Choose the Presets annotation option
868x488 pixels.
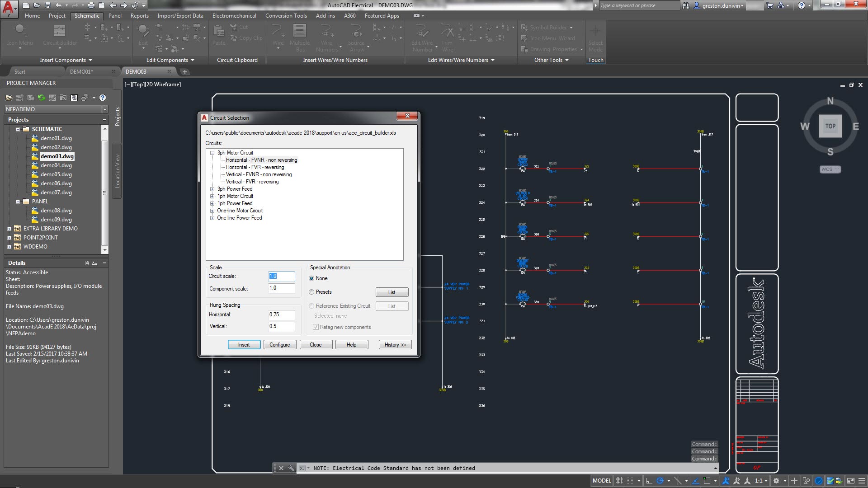(311, 292)
